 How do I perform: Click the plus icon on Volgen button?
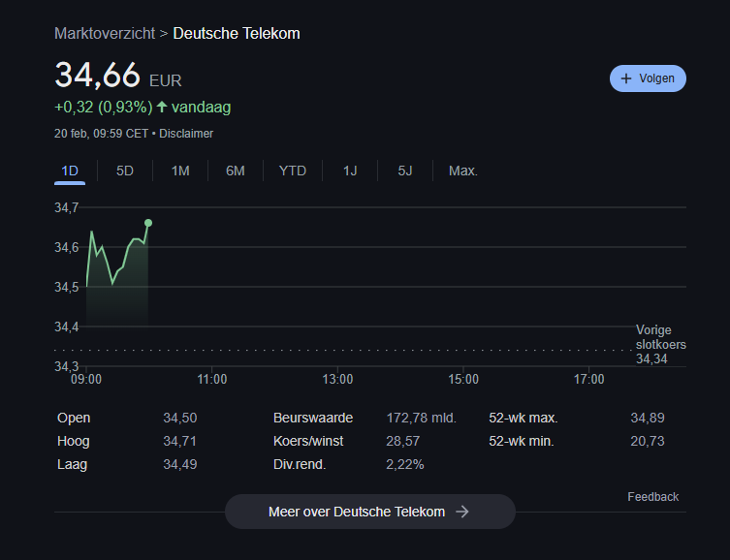tap(626, 78)
